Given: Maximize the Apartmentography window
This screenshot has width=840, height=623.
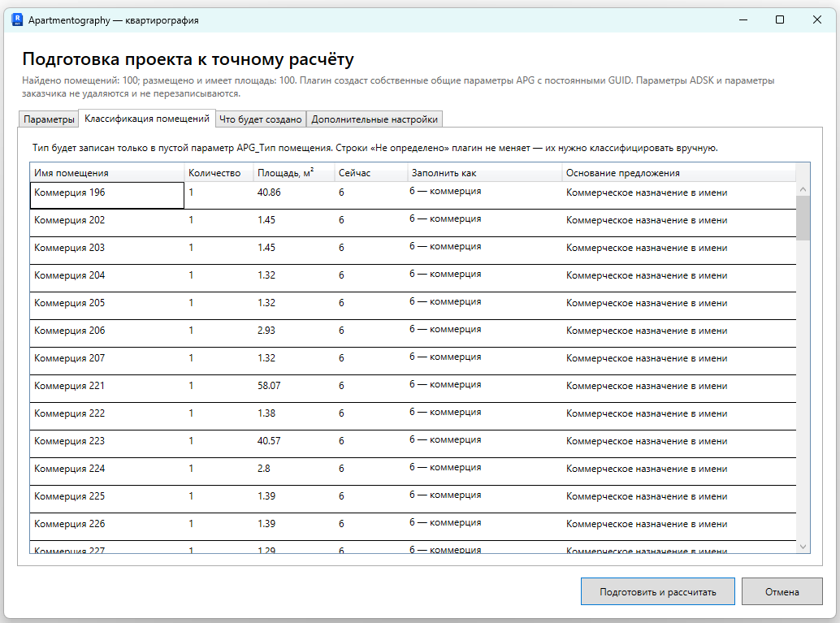Looking at the screenshot, I should point(780,19).
